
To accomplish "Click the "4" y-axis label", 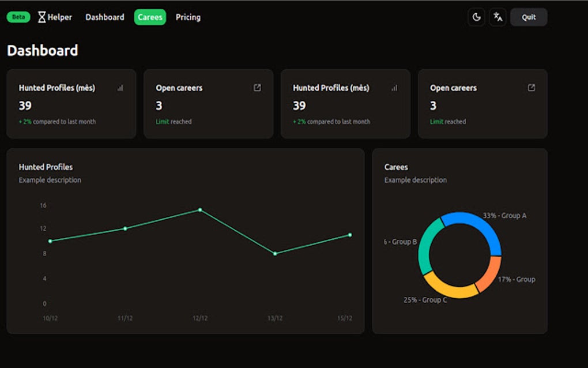I will 44,279.
